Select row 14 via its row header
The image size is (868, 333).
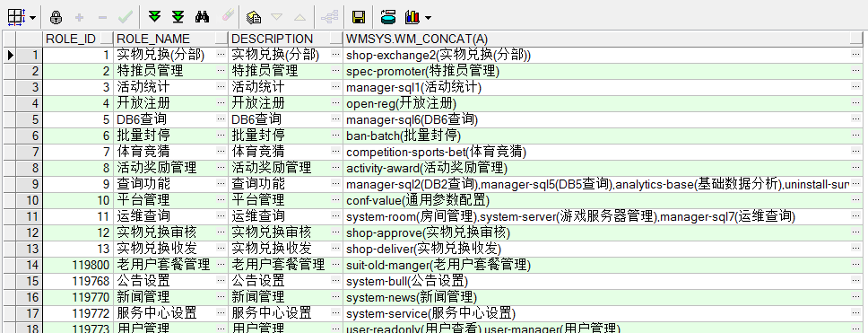coord(29,265)
